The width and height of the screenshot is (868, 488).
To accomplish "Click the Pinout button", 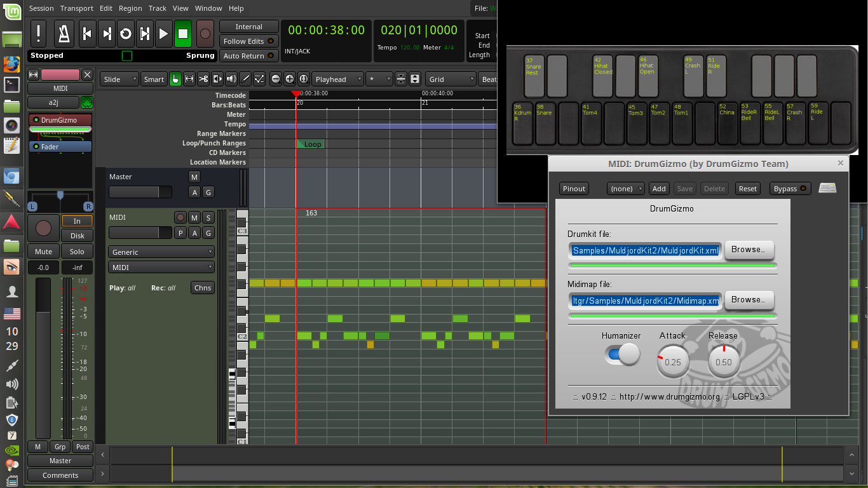I will pos(574,189).
